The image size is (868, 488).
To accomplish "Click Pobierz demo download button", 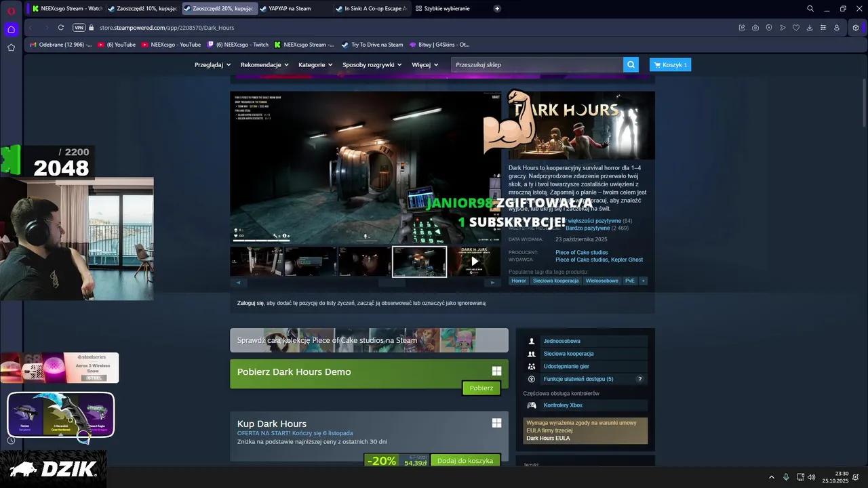I will coord(481,388).
